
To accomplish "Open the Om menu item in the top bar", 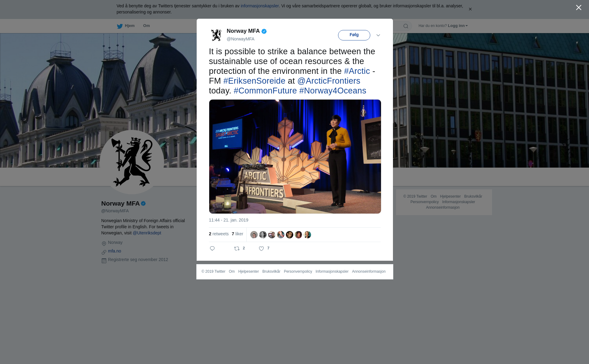I will click(146, 26).
